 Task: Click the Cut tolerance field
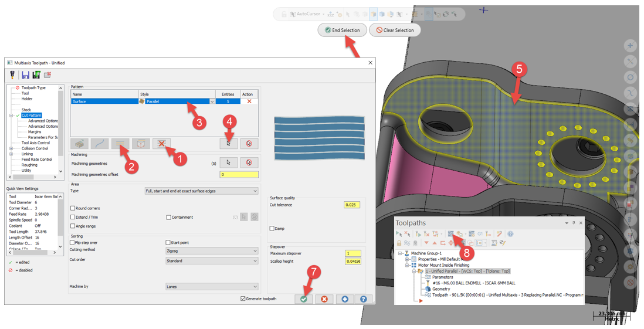tap(352, 205)
